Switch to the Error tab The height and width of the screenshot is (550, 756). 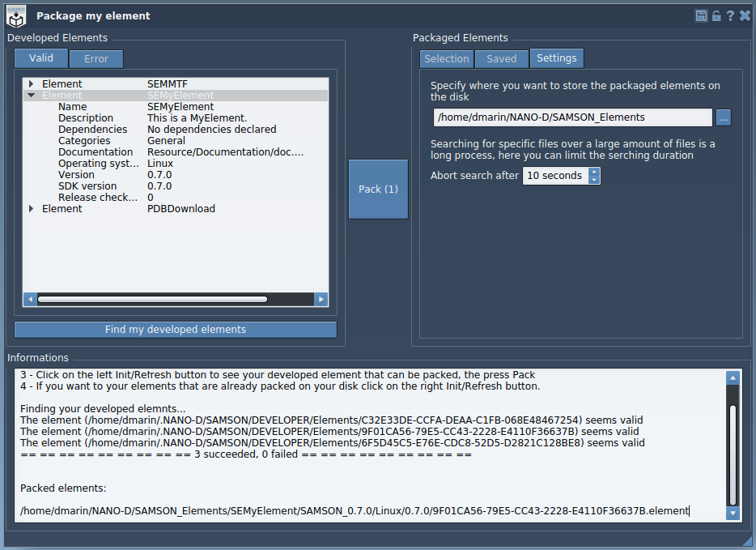pos(96,58)
